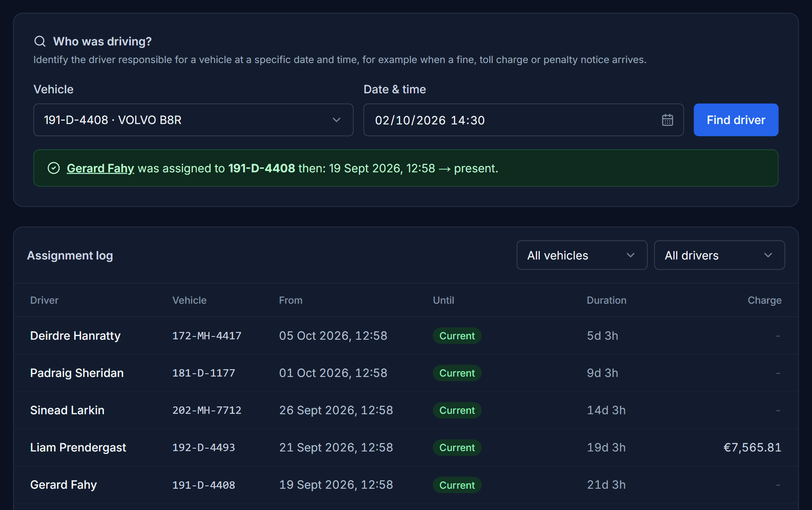Image resolution: width=812 pixels, height=510 pixels.
Task: Click the green checkmark icon in result banner
Action: click(x=54, y=168)
